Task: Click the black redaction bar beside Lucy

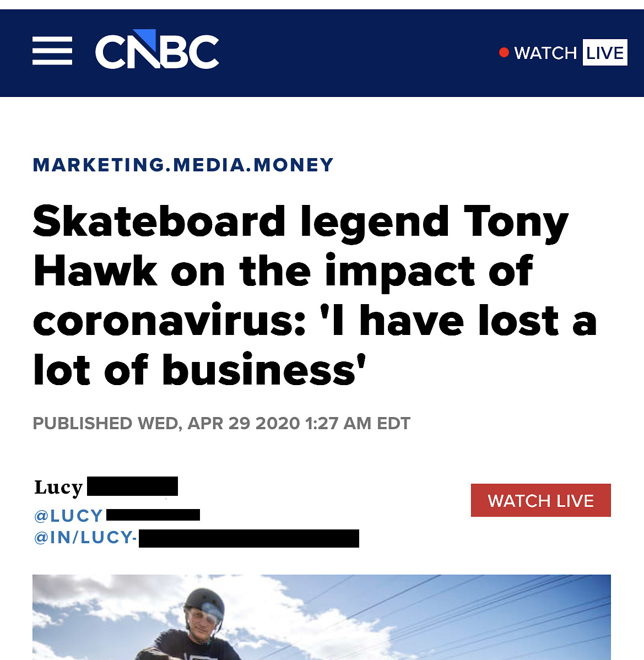Action: (132, 486)
